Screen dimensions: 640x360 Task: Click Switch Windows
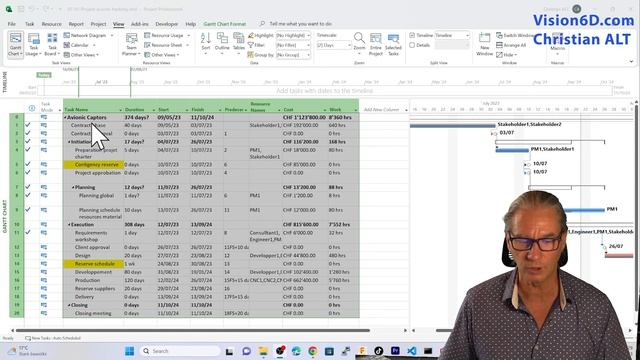click(515, 36)
